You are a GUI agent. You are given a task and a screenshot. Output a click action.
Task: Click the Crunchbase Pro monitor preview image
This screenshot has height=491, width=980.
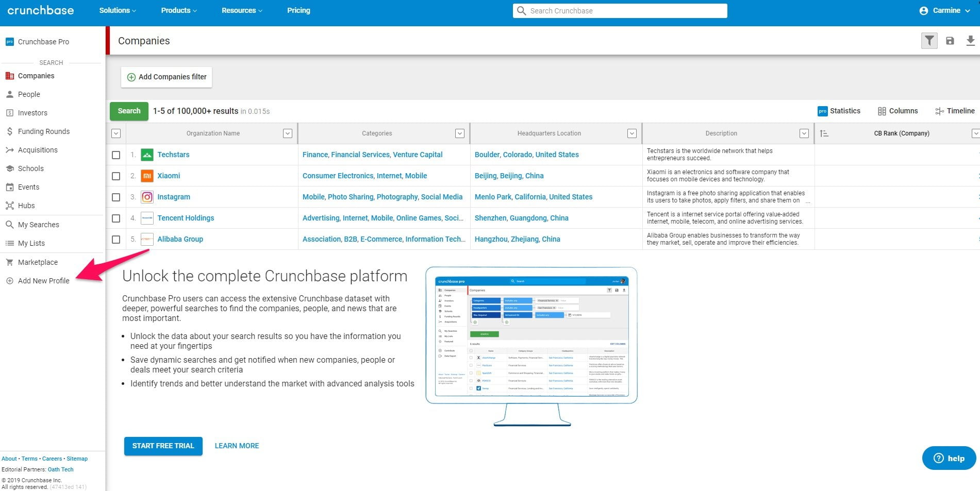(531, 346)
